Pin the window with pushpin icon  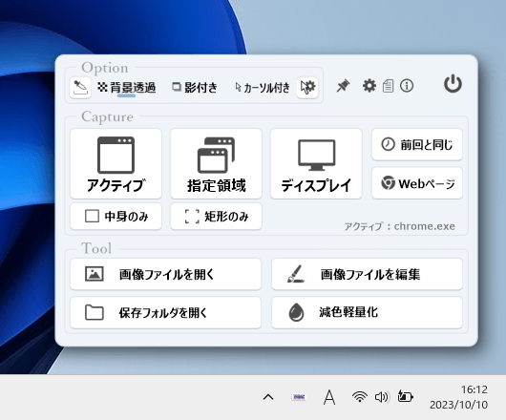click(x=343, y=86)
